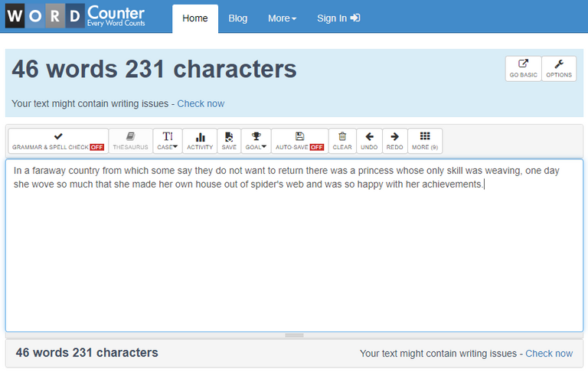Image resolution: width=588 pixels, height=372 pixels.
Task: Expand the Goal dropdown
Action: pyautogui.click(x=256, y=141)
